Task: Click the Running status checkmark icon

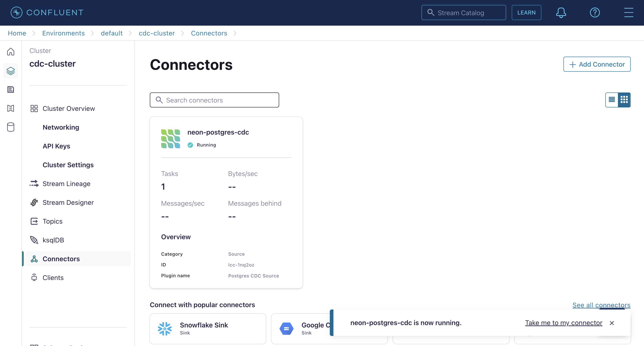Action: (190, 145)
